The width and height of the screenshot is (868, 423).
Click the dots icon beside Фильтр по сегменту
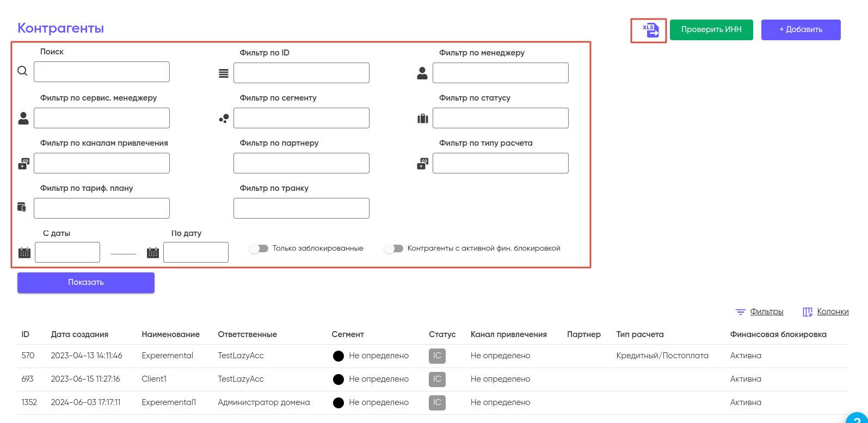point(224,119)
